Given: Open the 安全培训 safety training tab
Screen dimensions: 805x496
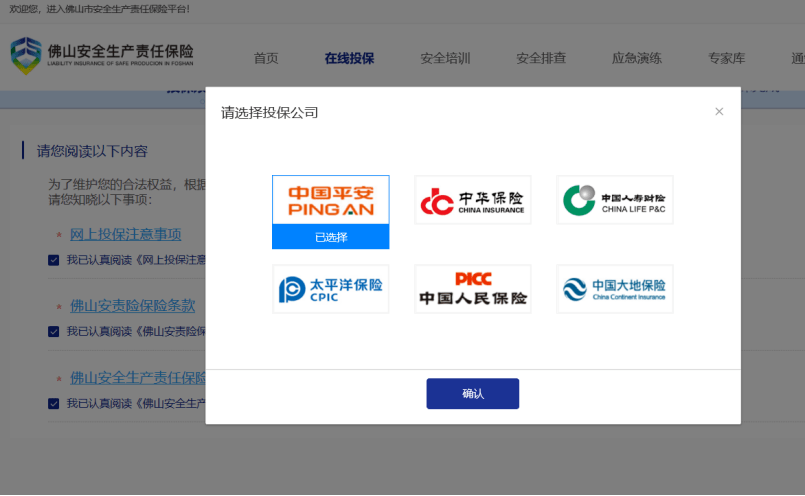Looking at the screenshot, I should tap(445, 58).
